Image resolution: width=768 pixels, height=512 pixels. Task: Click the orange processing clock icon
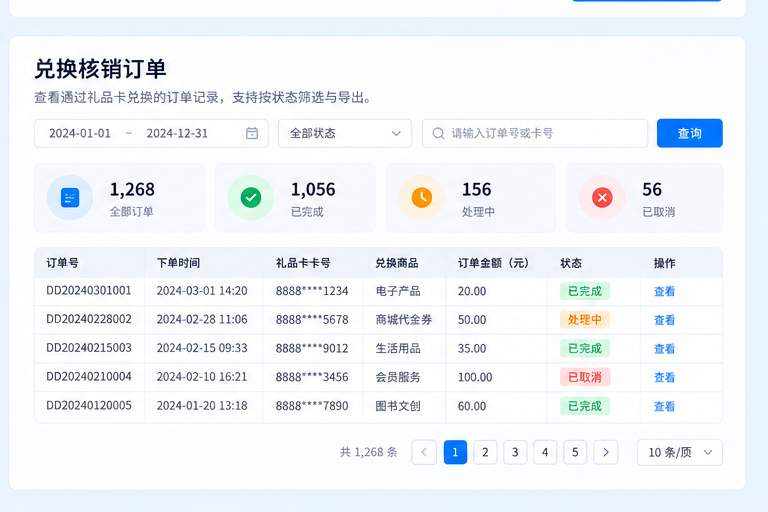[x=422, y=197]
